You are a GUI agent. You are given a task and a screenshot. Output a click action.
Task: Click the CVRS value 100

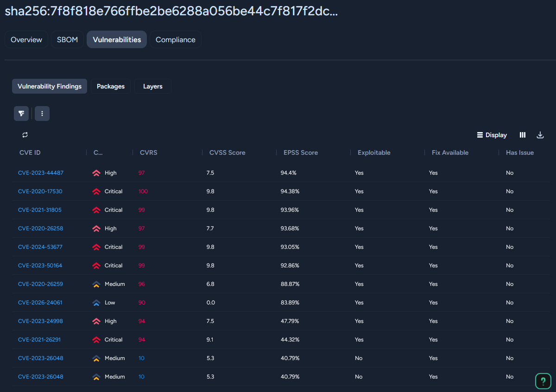(x=143, y=191)
